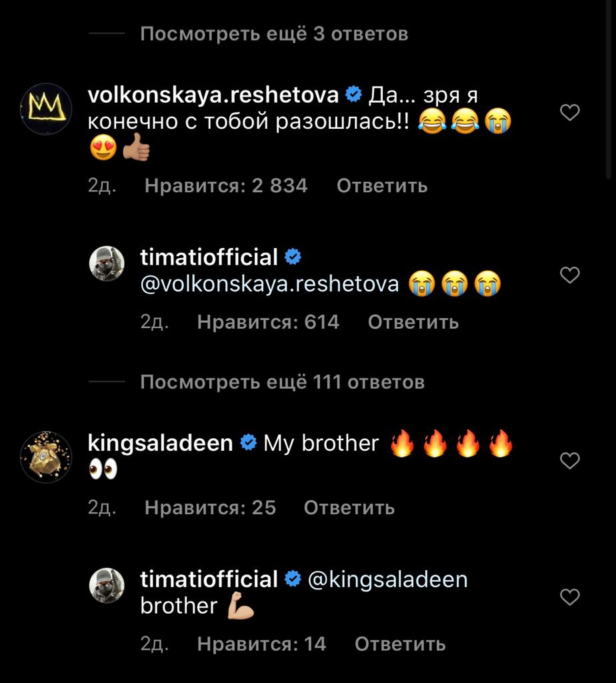Like volkonskaya.reshetova's comment with heart
616x683 pixels.
pyautogui.click(x=569, y=113)
